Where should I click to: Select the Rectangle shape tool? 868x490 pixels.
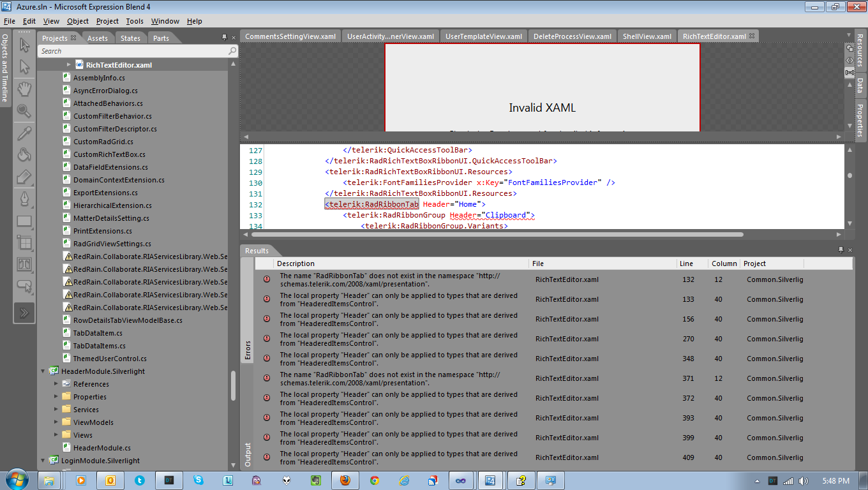(x=24, y=221)
